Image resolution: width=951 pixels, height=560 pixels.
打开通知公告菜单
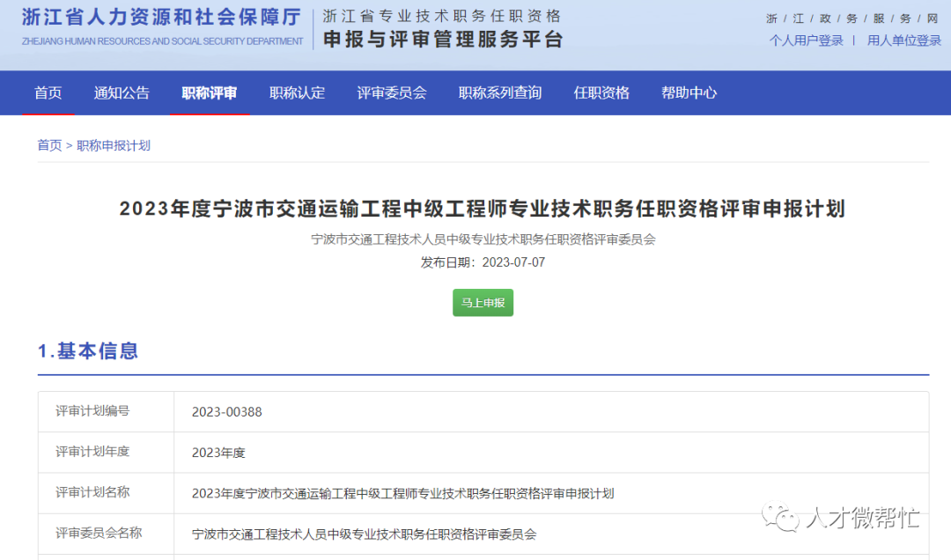(x=121, y=92)
